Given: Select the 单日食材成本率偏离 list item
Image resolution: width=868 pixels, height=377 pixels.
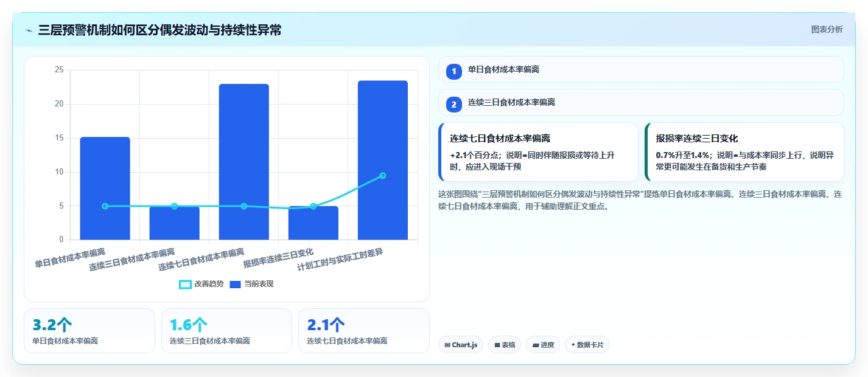Looking at the screenshot, I should (x=641, y=69).
